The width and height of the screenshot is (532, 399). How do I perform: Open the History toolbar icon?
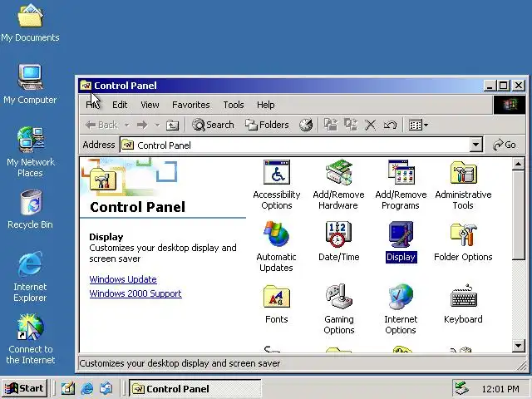pyautogui.click(x=306, y=126)
